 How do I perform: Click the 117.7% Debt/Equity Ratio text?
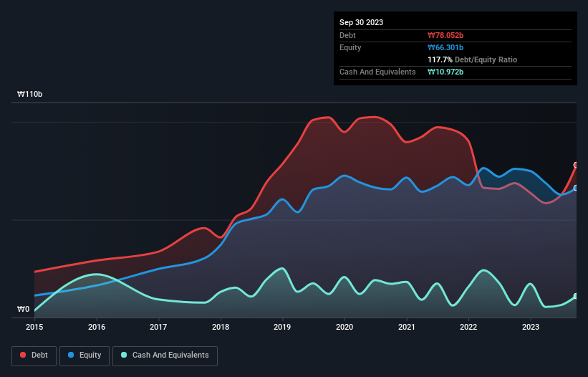click(x=472, y=59)
